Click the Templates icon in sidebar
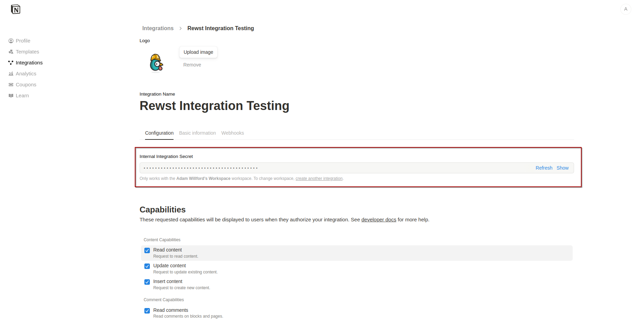The image size is (644, 319). (11, 52)
